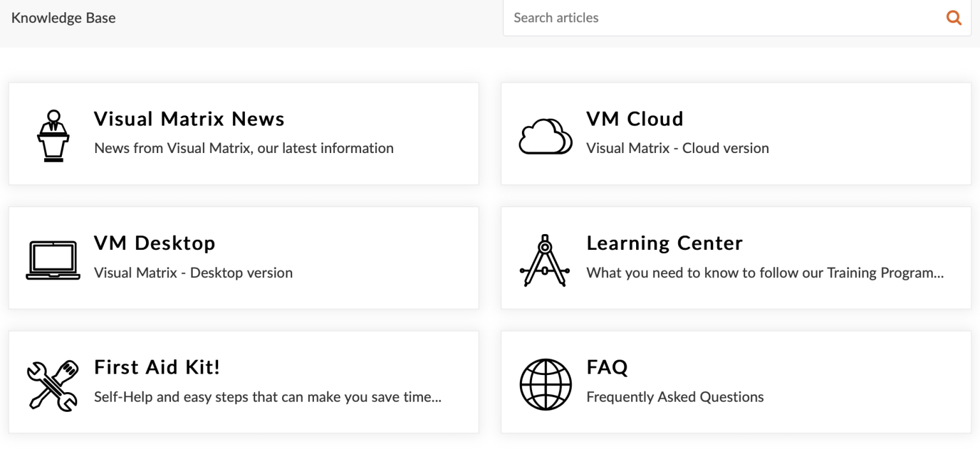Open the FAQ title link
This screenshot has width=980, height=454.
click(607, 367)
